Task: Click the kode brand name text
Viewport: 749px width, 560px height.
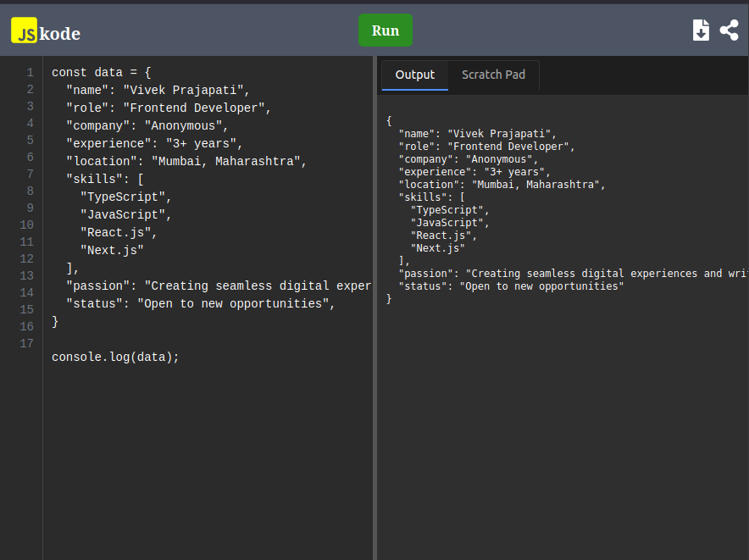Action: coord(60,33)
